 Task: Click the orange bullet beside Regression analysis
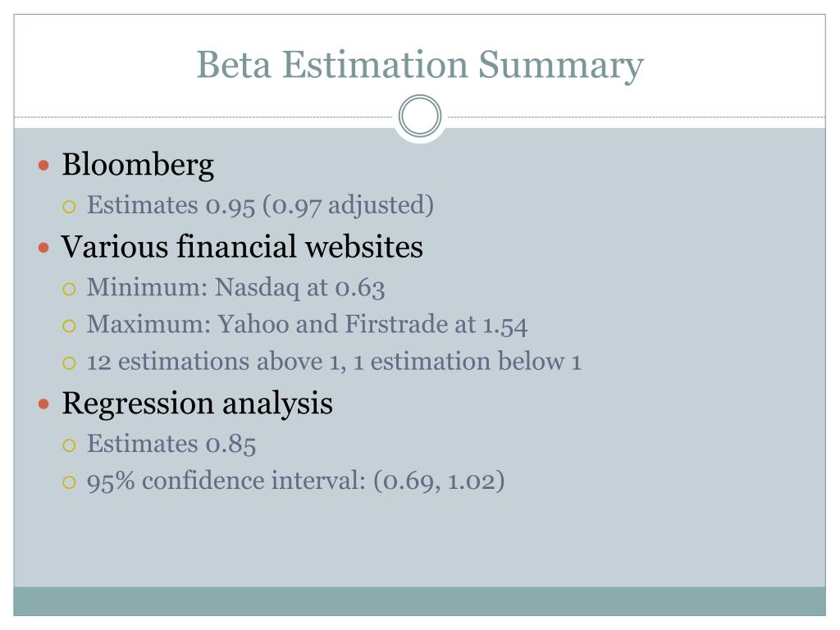(44, 404)
